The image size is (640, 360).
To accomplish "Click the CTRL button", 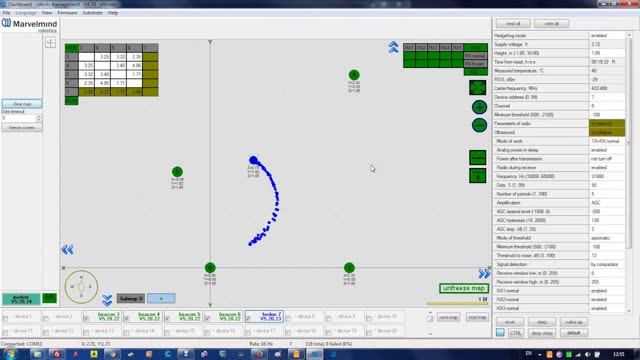I will click(515, 333).
